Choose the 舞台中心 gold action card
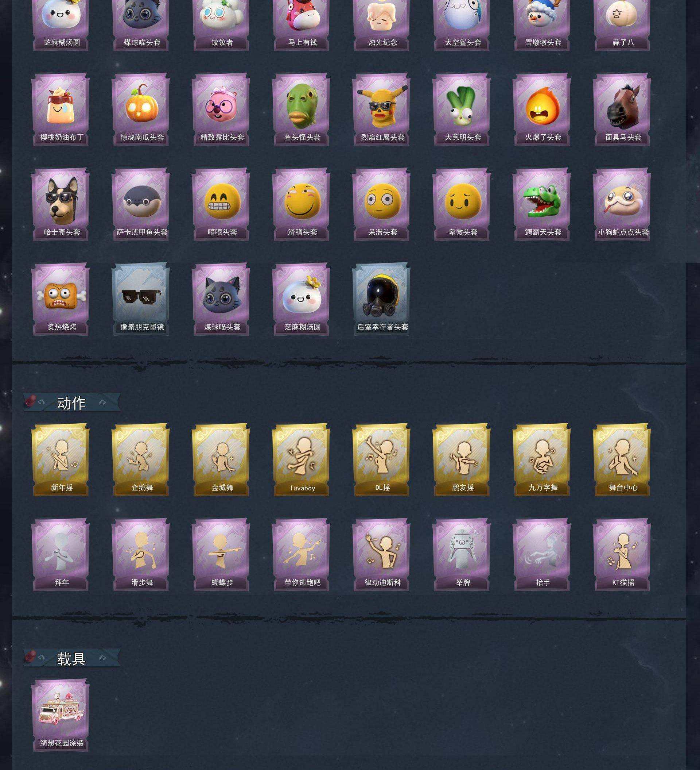The width and height of the screenshot is (700, 770). point(622,460)
